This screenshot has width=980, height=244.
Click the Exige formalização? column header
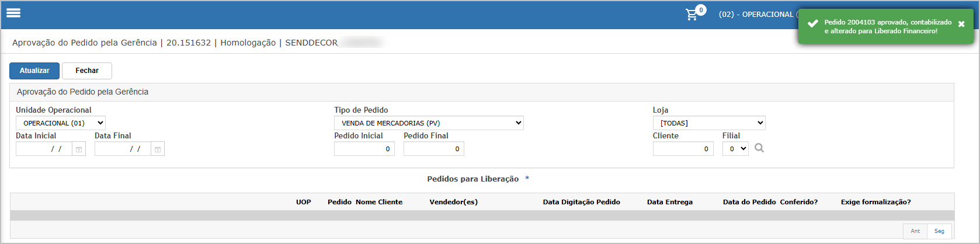coord(876,202)
